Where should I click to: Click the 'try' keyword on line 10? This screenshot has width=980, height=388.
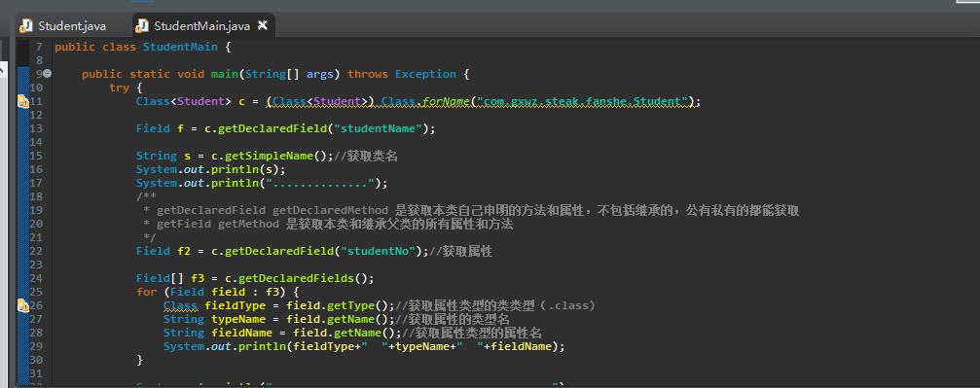(x=119, y=88)
